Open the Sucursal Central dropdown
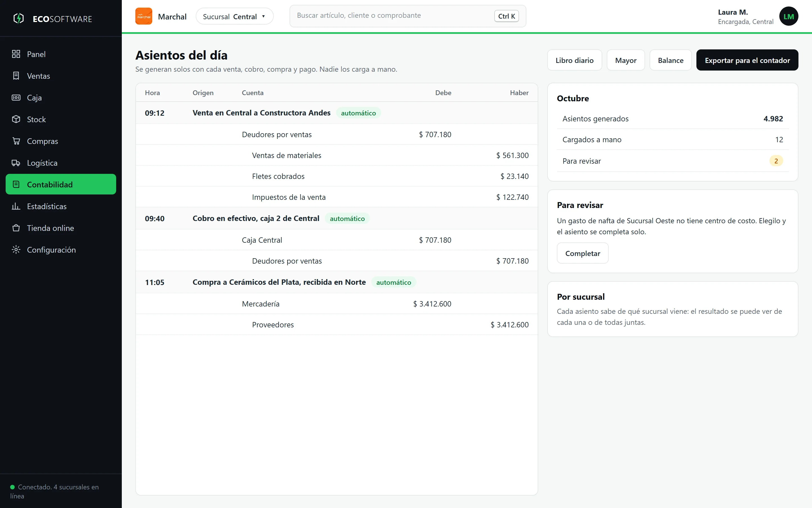 [x=235, y=16]
